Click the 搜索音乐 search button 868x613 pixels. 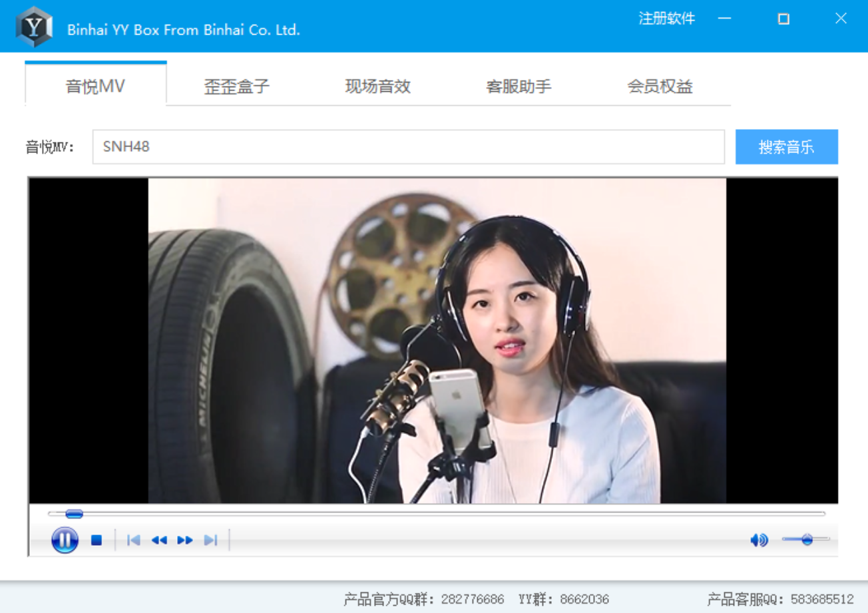tap(787, 146)
